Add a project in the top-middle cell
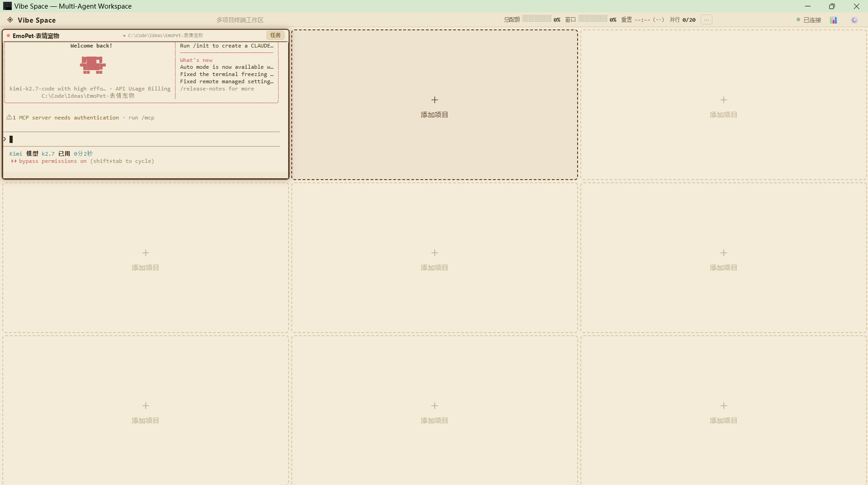Screen dimensions: 868x485 pyautogui.click(x=434, y=105)
